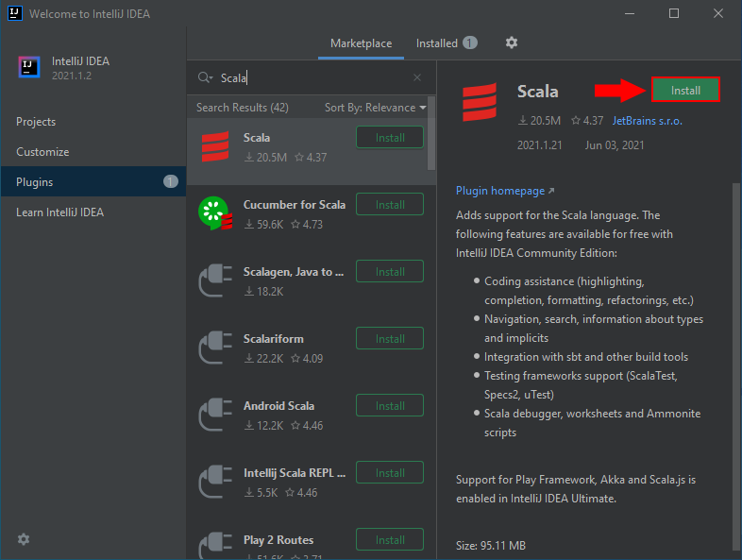Screen dimensions: 742x560
Task: Click the IntelliJ title bar app icon
Action: click(15, 13)
